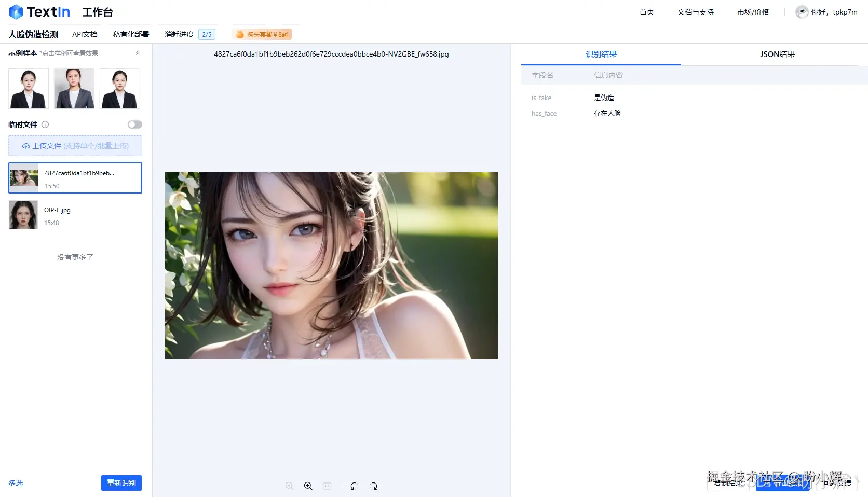Click the 重新识别 re-recognize button
The height and width of the screenshot is (497, 868).
pyautogui.click(x=121, y=483)
